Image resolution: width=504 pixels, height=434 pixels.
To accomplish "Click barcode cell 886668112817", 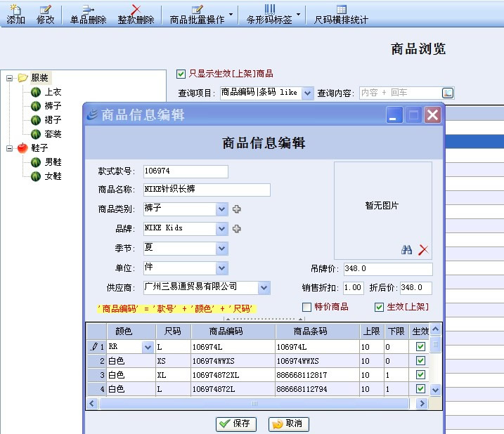I will (317, 375).
